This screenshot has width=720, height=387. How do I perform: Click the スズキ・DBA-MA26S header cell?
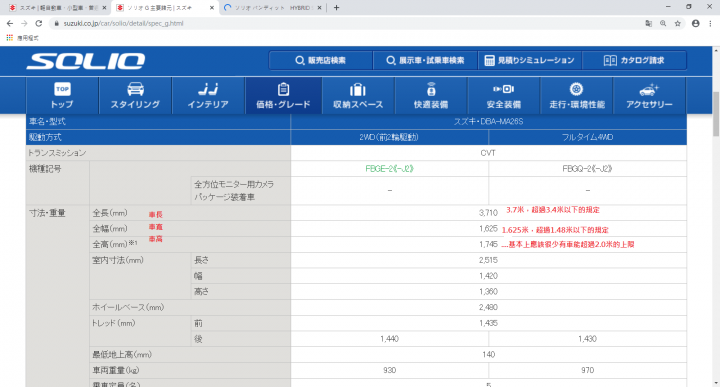[489, 122]
